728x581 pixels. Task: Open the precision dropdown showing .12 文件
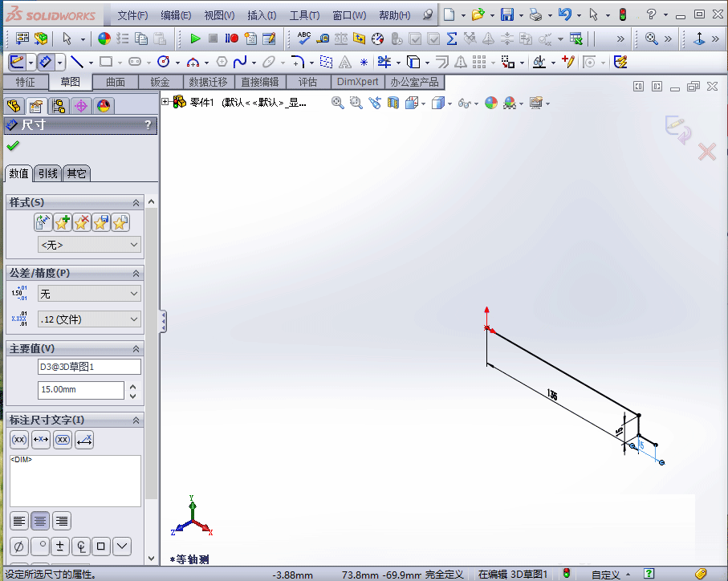coord(88,320)
